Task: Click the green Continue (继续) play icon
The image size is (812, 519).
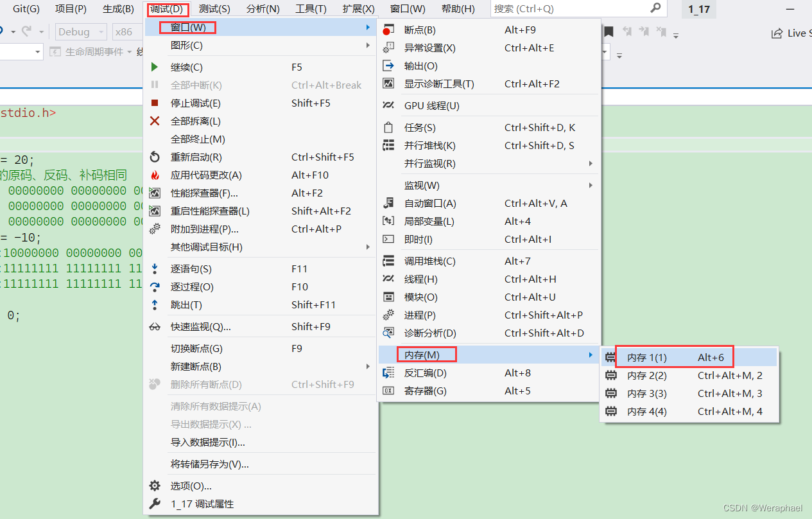Action: point(155,67)
